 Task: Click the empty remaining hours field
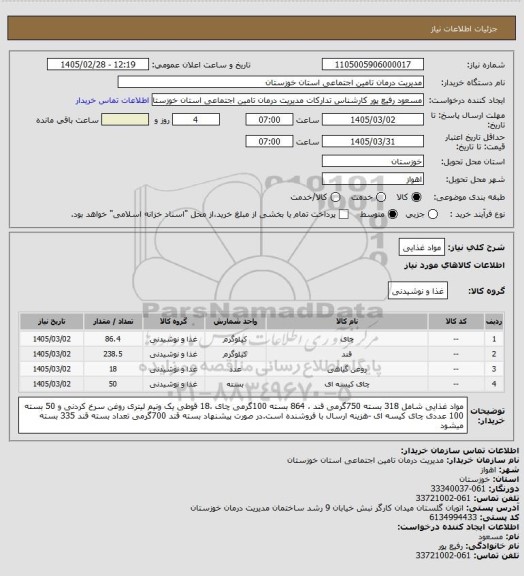point(125,120)
